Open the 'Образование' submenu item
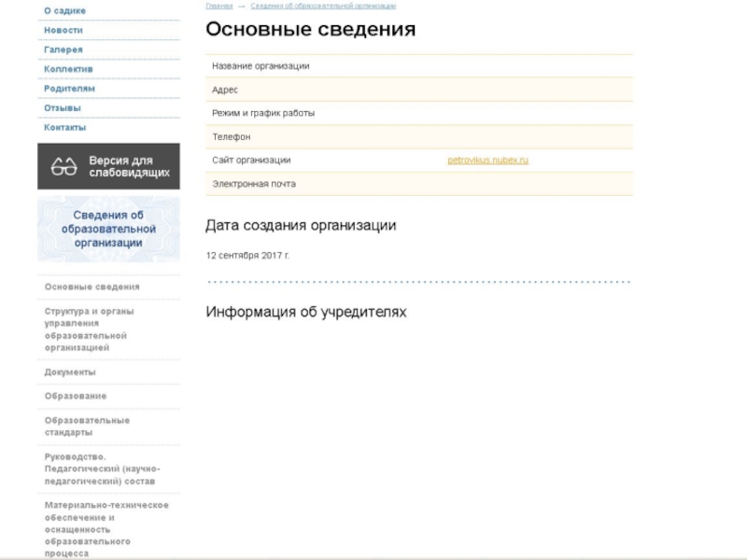The width and height of the screenshot is (747, 560). pos(76,396)
